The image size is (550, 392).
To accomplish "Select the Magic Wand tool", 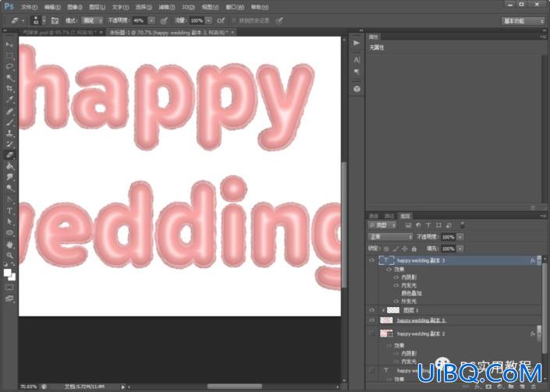I will click(9, 77).
